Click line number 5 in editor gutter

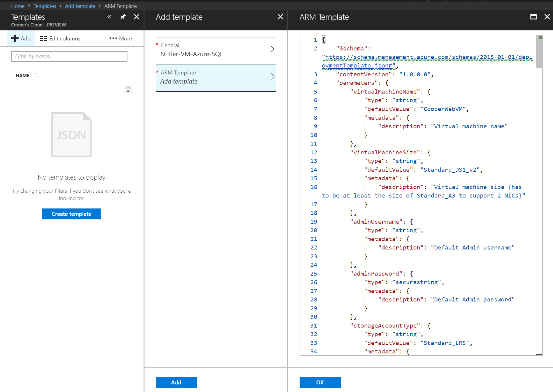315,91
